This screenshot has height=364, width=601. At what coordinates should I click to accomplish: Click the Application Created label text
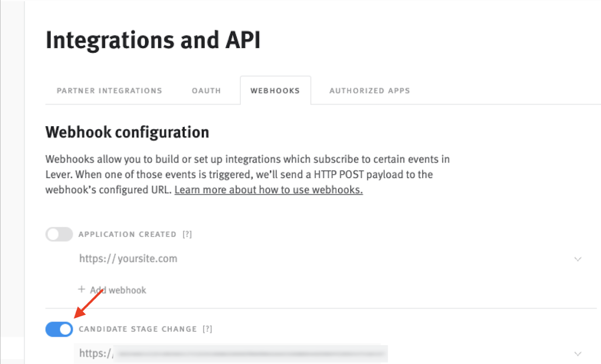coord(128,235)
